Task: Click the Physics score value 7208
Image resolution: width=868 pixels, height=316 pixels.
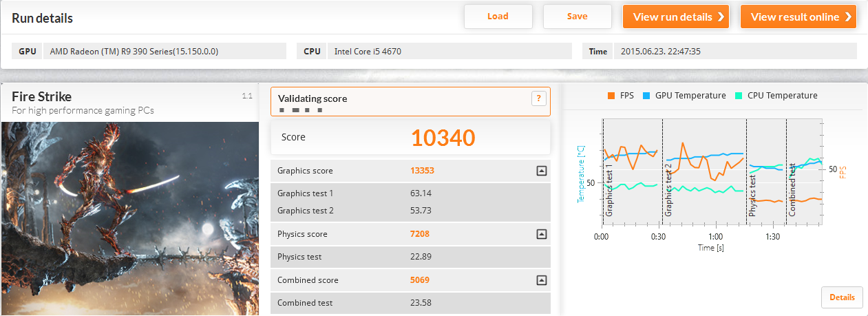Action: point(420,234)
